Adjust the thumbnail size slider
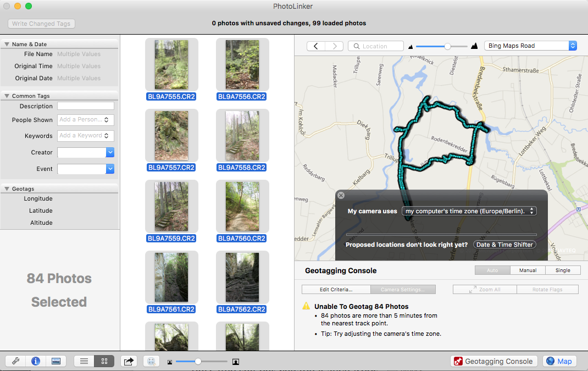Image resolution: width=588 pixels, height=371 pixels. [x=198, y=361]
